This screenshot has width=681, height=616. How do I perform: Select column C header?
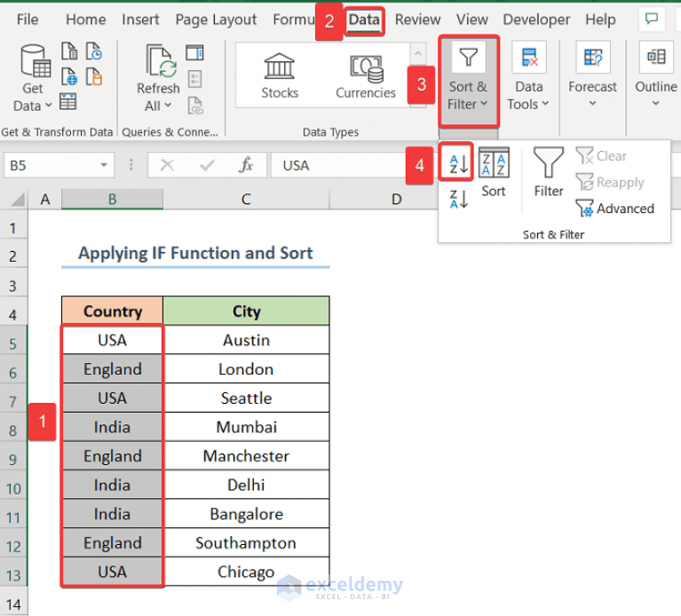point(246,200)
